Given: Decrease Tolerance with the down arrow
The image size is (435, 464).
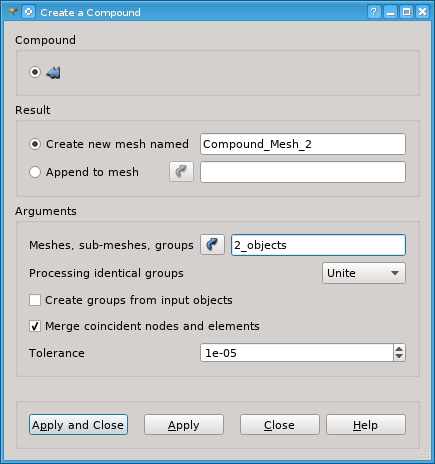Looking at the screenshot, I should (x=399, y=357).
